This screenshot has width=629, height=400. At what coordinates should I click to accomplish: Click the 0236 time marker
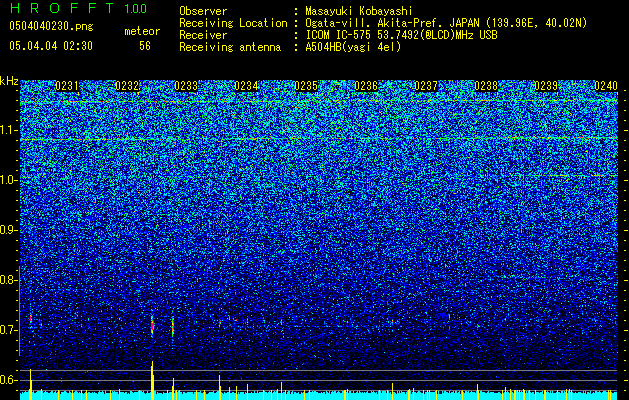pyautogui.click(x=366, y=86)
